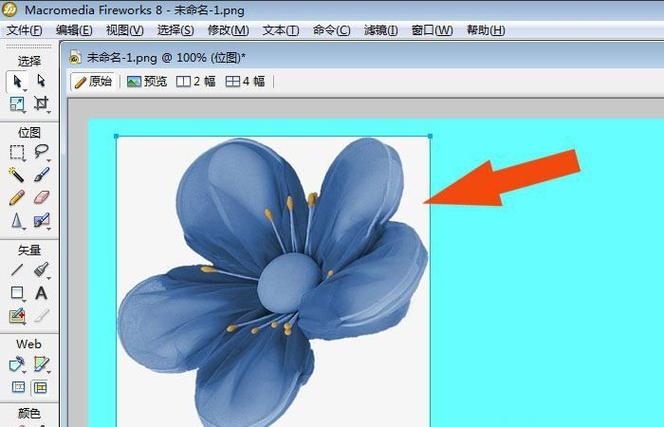Image resolution: width=664 pixels, height=427 pixels.
Task: Switch to the 原始 view tab
Action: (x=93, y=81)
